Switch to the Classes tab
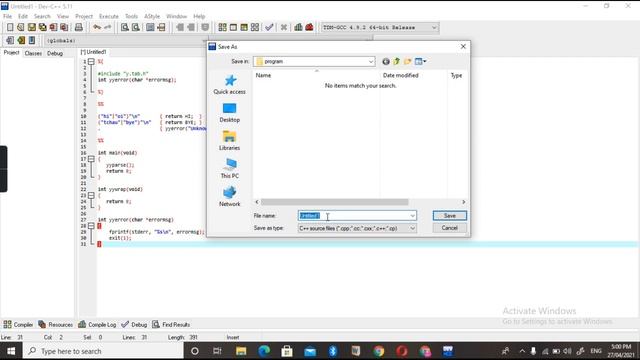Viewport: 640px width, 360px height. click(33, 53)
